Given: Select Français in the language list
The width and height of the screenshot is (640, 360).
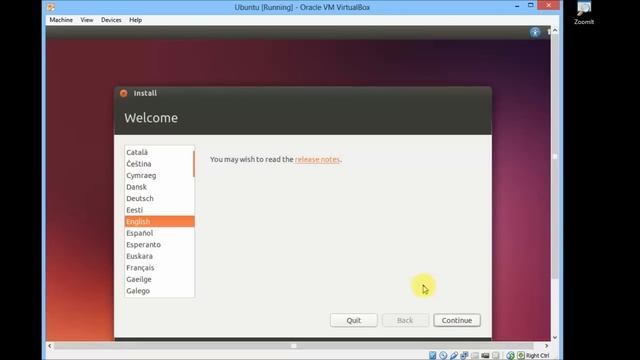Looking at the screenshot, I should point(159,268).
